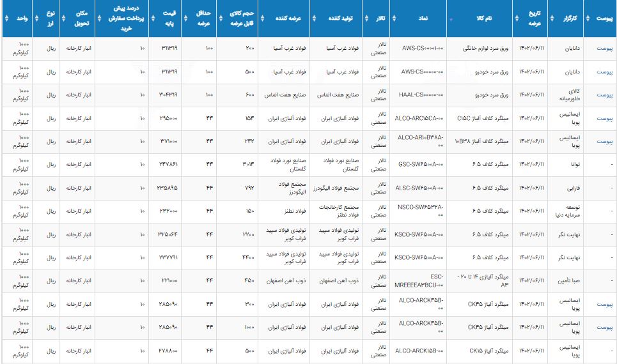
Task: Click the تولید کننده column header text
Action: [341, 19]
